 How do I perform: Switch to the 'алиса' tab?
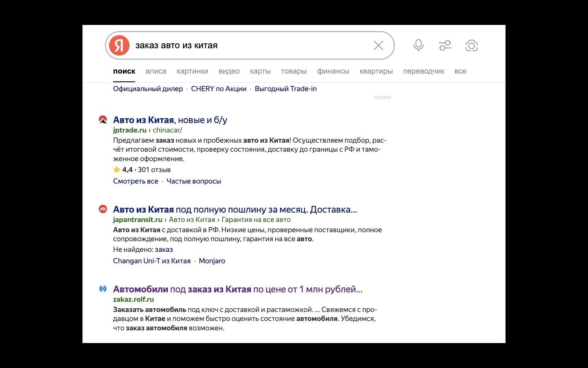(156, 71)
